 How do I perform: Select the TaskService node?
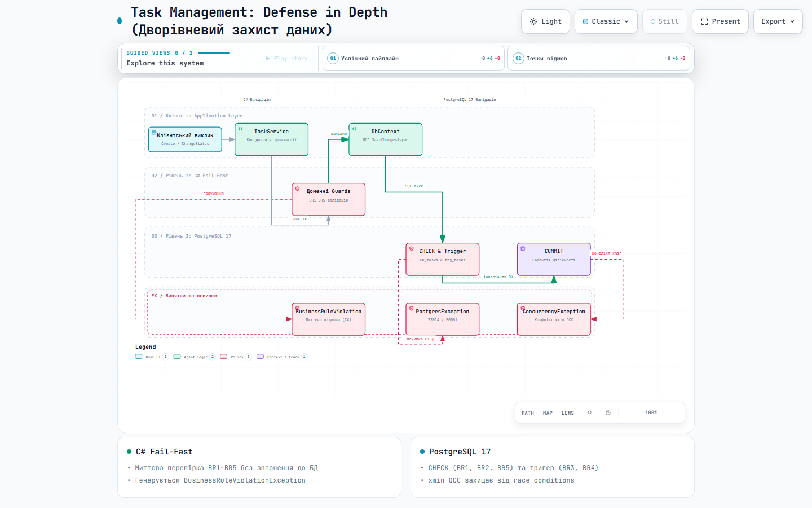click(x=271, y=139)
